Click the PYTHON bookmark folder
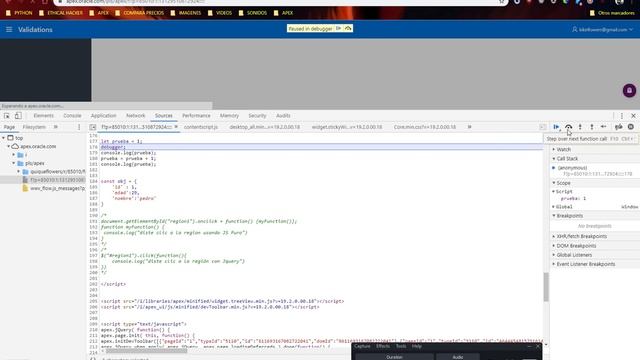This screenshot has height=360, width=640. tap(19, 13)
